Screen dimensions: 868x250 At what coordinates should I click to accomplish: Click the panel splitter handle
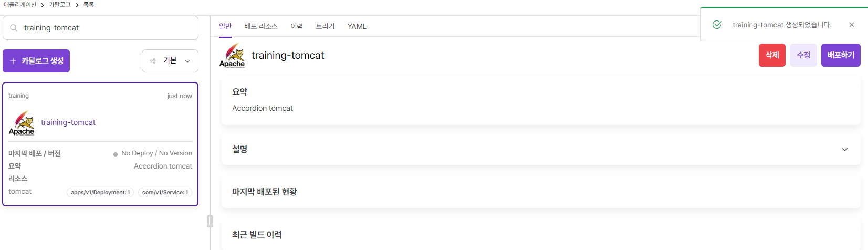pos(210,221)
